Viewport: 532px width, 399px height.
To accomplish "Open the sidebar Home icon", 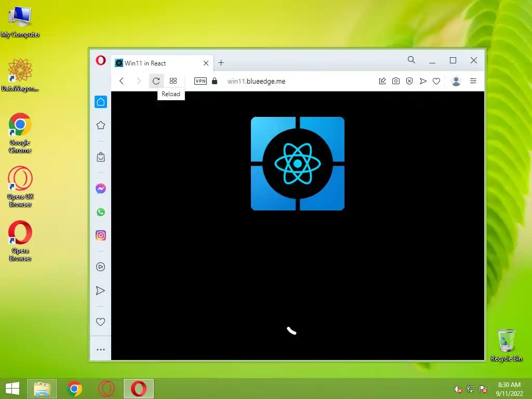I will 101,102.
